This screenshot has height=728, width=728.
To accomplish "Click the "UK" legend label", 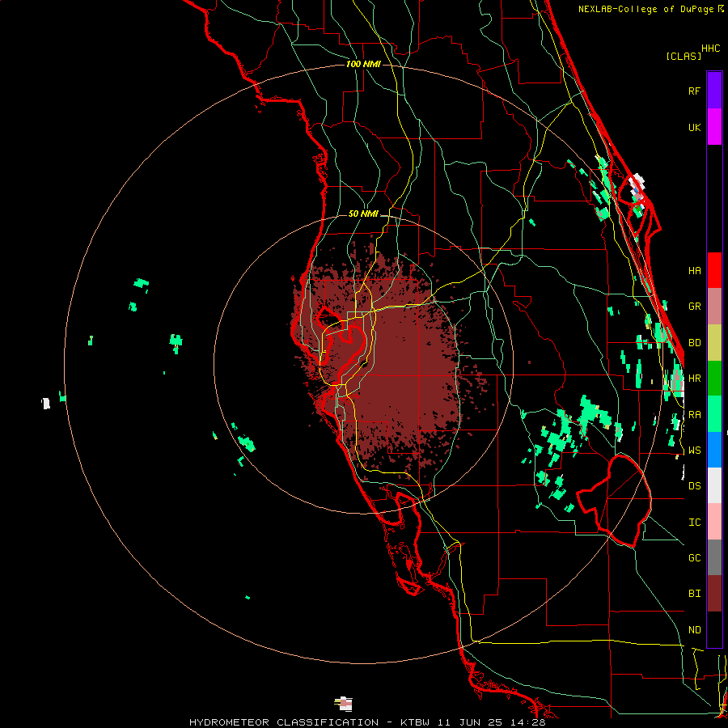I will click(x=694, y=127).
